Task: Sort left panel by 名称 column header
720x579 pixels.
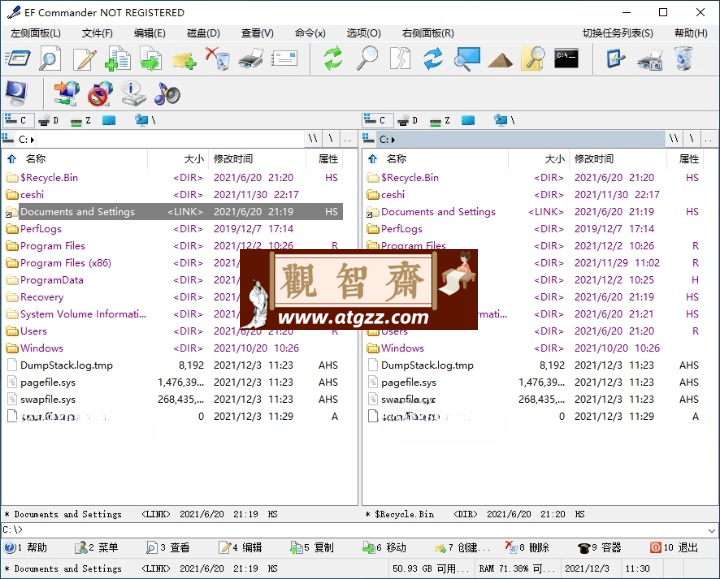Action: coord(36,159)
